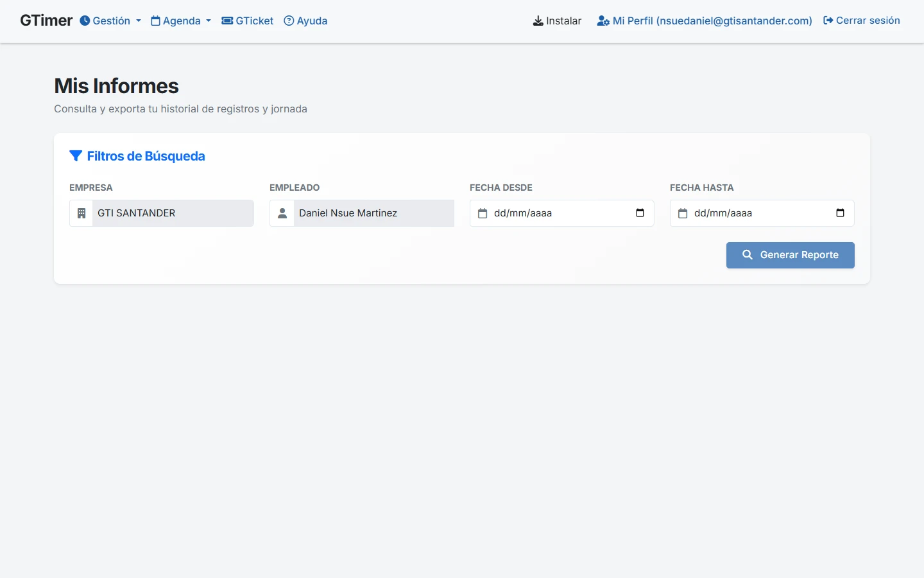
Task: Click the magnifier icon in Generar Reporte
Action: 748,255
